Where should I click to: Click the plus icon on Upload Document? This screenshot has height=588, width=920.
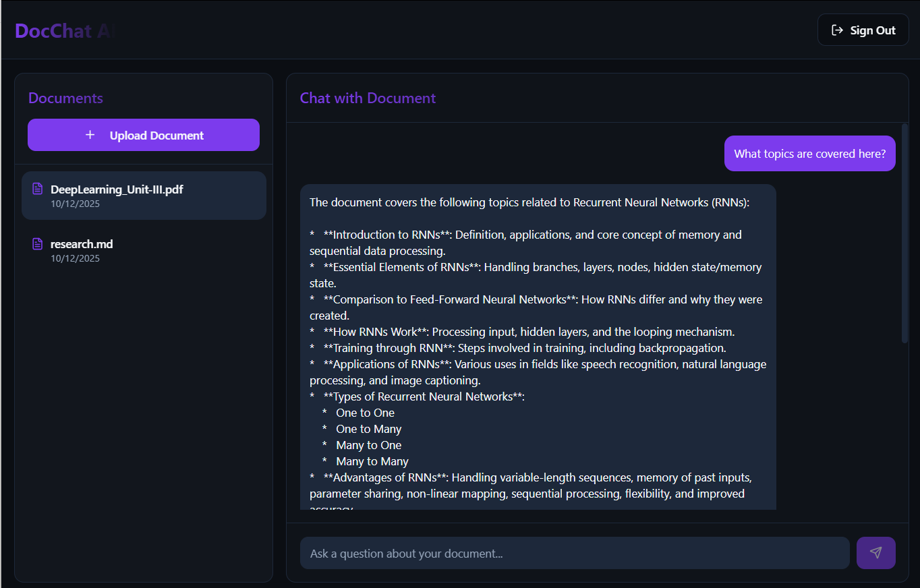(90, 135)
